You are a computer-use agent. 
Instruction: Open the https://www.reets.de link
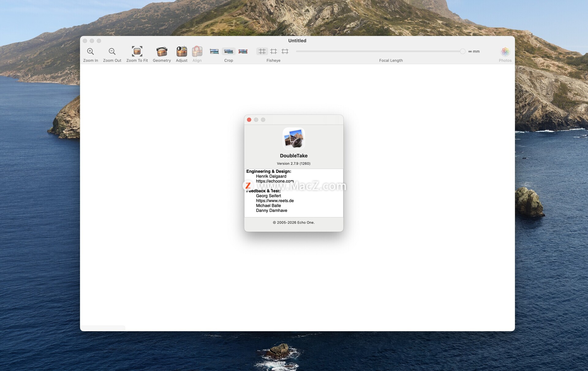[275, 201]
